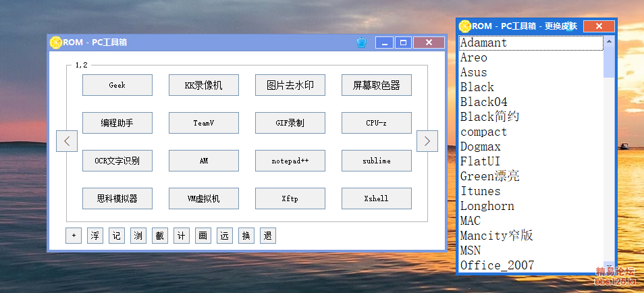This screenshot has height=293, width=644.
Task: Start Xftp
Action: point(290,198)
